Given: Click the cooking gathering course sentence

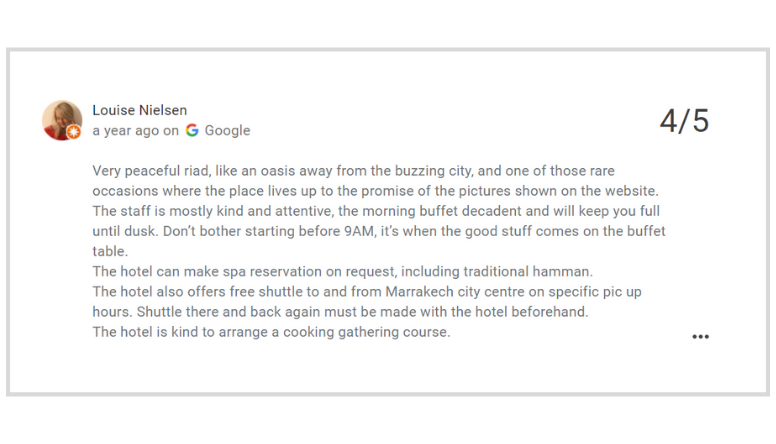Looking at the screenshot, I should click(x=271, y=332).
